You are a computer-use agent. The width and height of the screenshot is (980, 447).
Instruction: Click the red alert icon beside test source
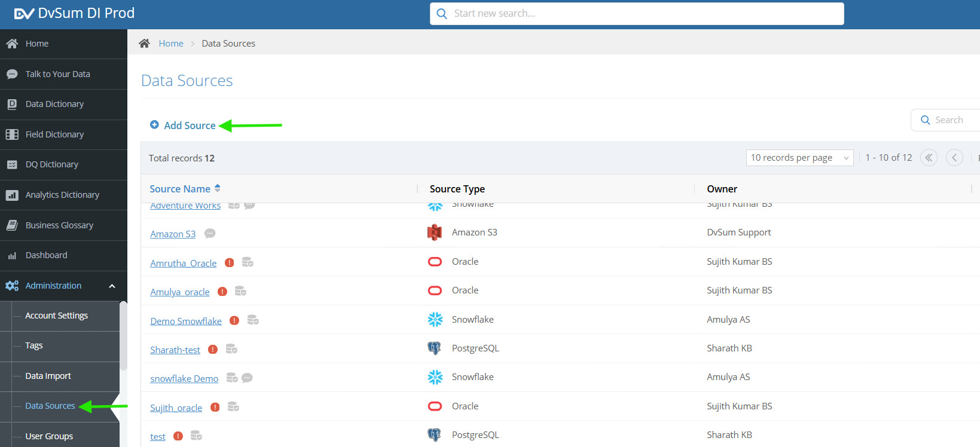[178, 436]
